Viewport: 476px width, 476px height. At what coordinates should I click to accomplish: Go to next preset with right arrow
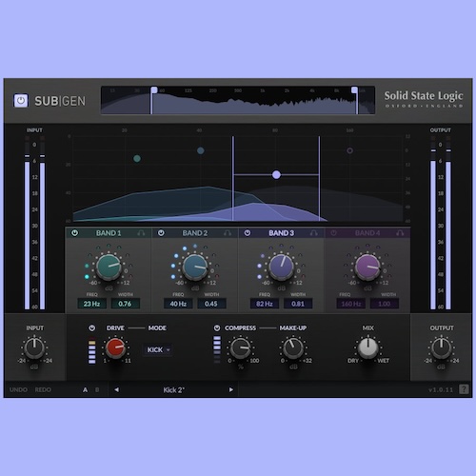[x=231, y=389]
